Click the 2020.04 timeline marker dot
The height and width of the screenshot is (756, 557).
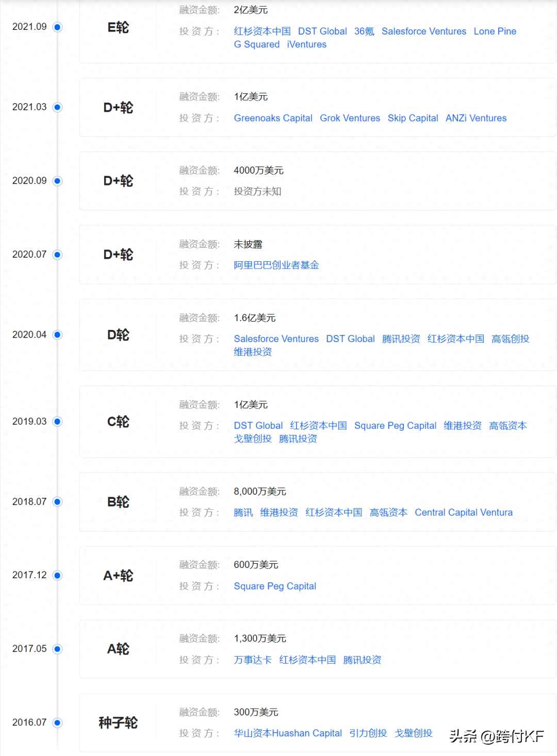pos(58,335)
